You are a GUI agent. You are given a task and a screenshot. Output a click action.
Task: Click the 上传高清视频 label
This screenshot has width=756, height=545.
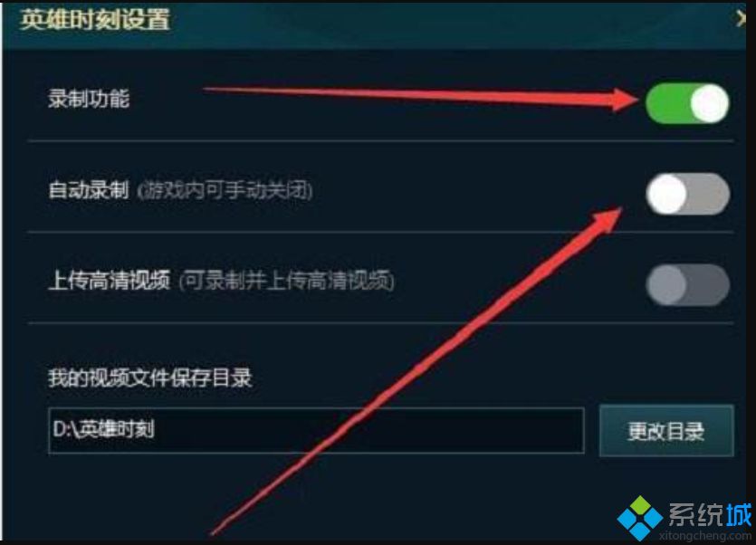110,281
